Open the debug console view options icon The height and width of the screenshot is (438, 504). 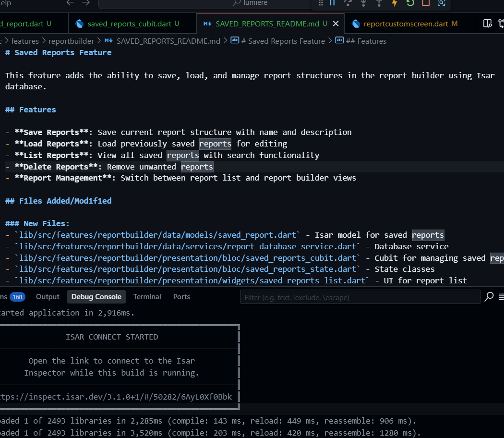click(x=501, y=297)
